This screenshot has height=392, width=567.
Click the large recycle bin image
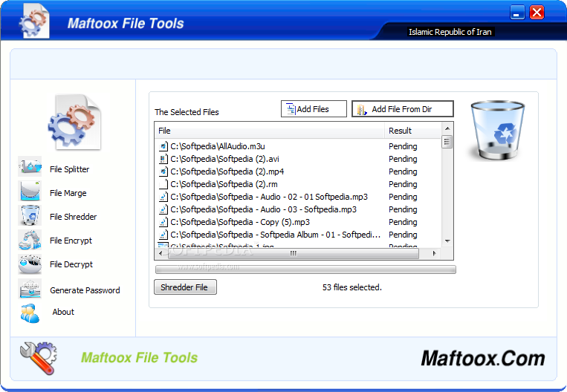pos(497,131)
